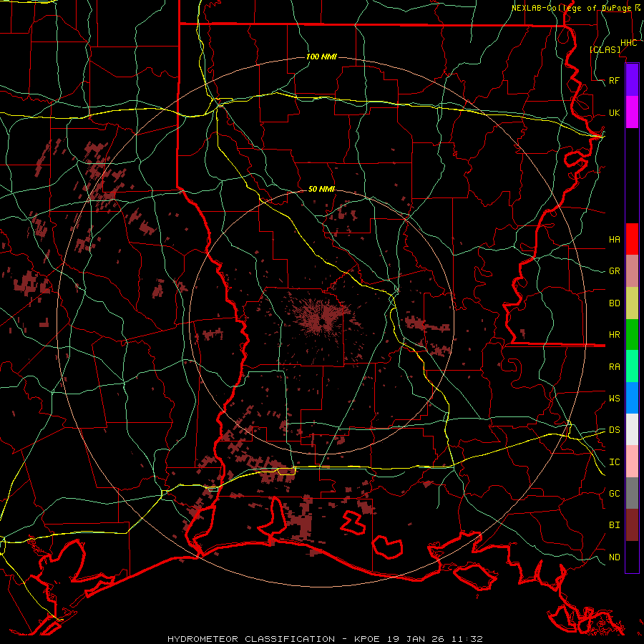
Task: Click the 100 NMI range ring label
Action: [x=321, y=57]
